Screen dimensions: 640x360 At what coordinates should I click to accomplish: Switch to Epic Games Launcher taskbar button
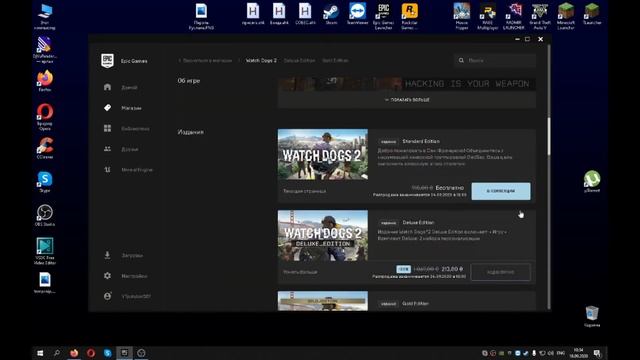[x=124, y=353]
